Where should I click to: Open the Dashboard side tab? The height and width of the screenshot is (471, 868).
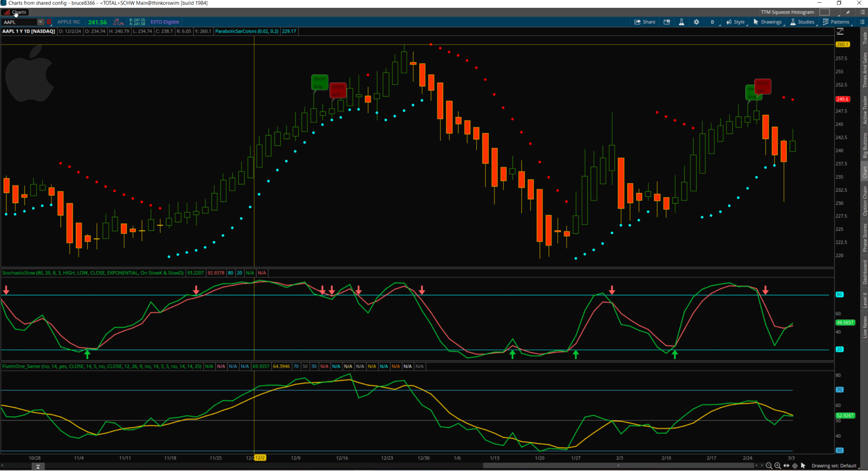tap(864, 272)
